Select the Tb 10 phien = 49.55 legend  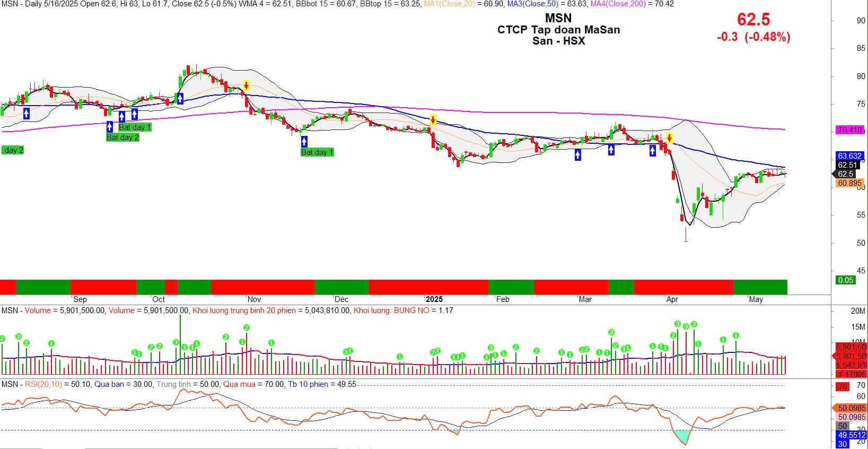click(321, 384)
